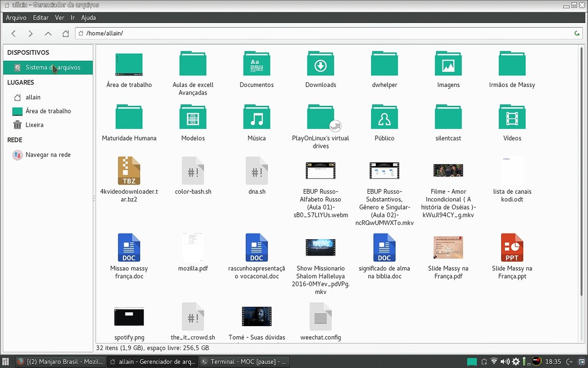This screenshot has height=368, width=588.
Task: Click the /home/allain/ location bar
Action: 329,33
